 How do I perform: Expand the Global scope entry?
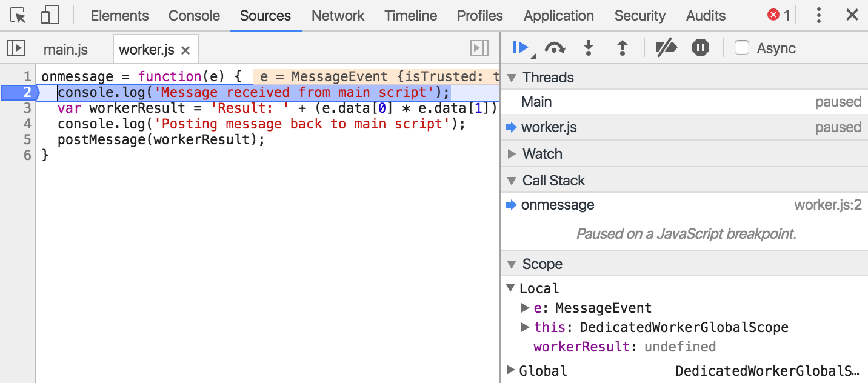click(x=511, y=370)
